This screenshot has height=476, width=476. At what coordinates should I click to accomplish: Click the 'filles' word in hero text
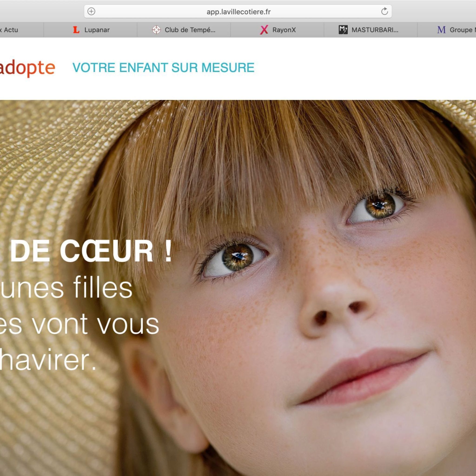tap(103, 288)
